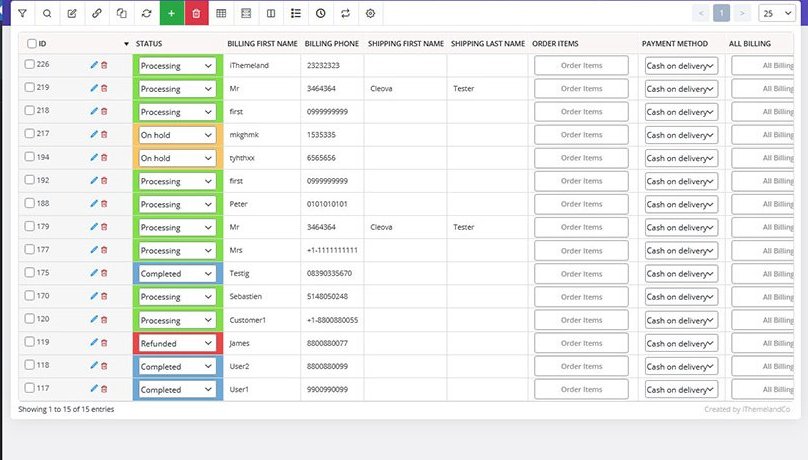Click billing phone cell '08390335670'
808x460 pixels.
click(x=329, y=273)
